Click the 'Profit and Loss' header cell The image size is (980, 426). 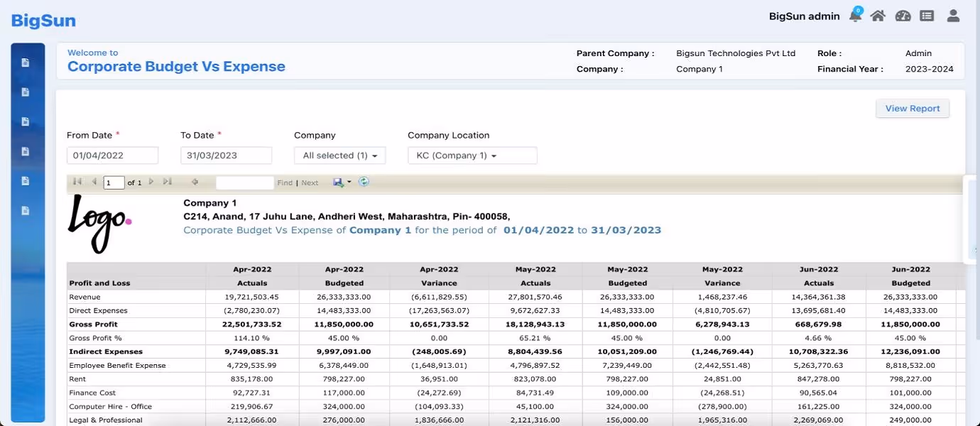99,283
